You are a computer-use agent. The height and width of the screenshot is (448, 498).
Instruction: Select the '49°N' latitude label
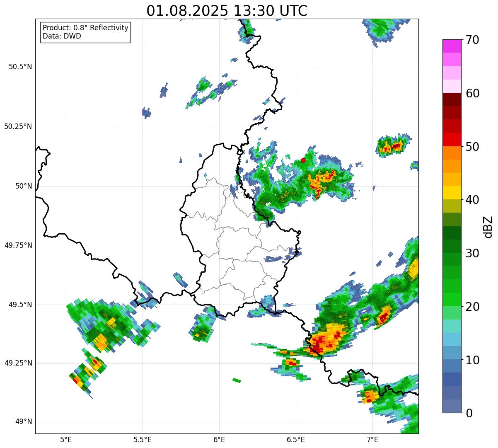(x=24, y=422)
